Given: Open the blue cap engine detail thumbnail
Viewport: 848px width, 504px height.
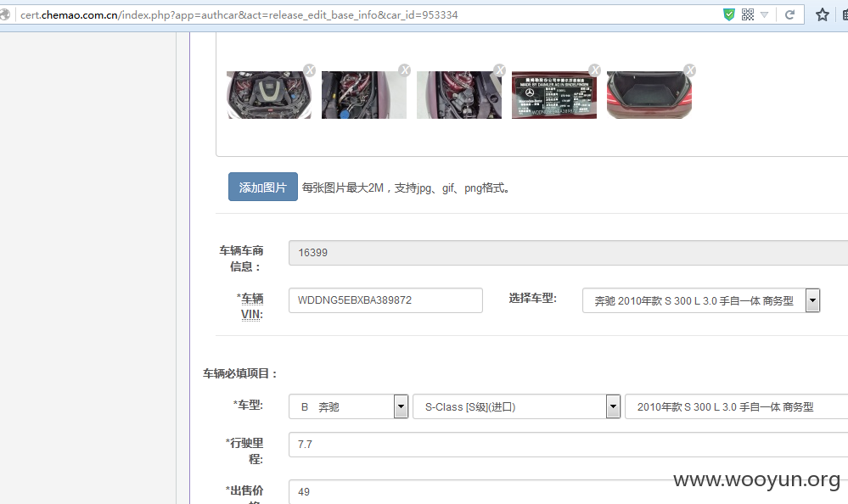Looking at the screenshot, I should [364, 95].
